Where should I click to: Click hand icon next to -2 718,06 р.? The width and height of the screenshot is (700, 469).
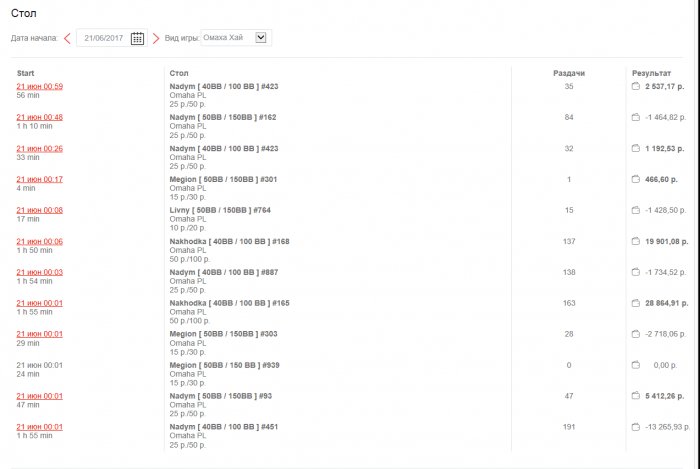tap(636, 334)
